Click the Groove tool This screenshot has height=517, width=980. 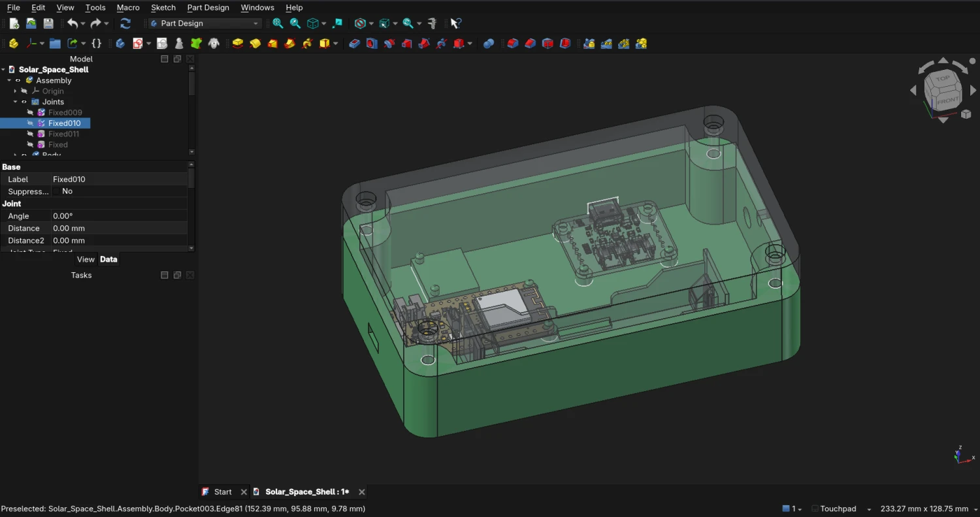(x=389, y=44)
